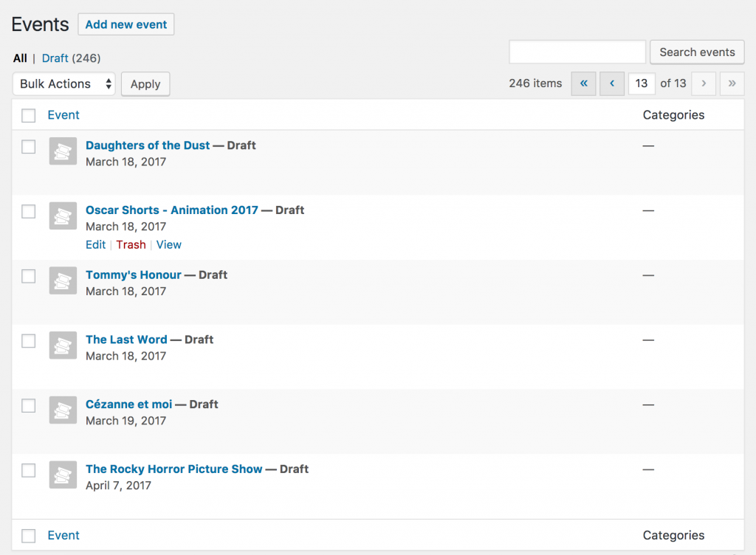The image size is (756, 555).
Task: Check the Daughters of the Dust checkbox
Action: point(29,147)
